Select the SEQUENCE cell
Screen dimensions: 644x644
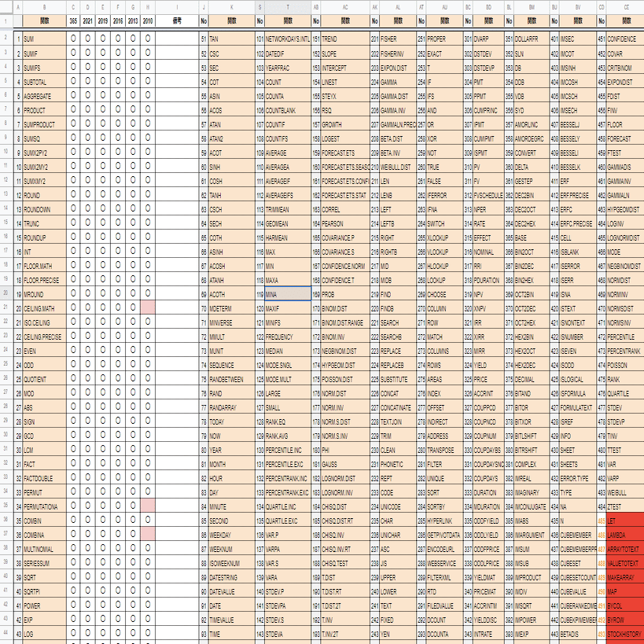[232, 365]
